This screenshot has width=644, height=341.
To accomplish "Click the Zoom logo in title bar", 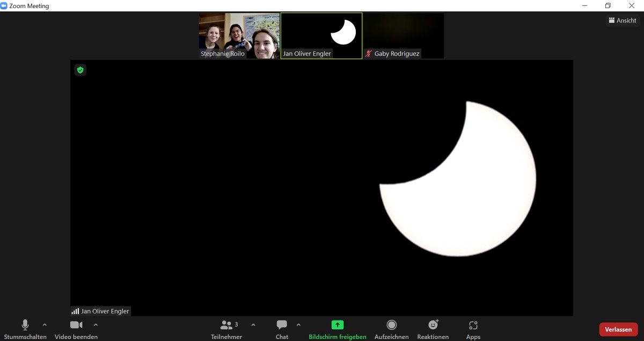I will tap(4, 6).
